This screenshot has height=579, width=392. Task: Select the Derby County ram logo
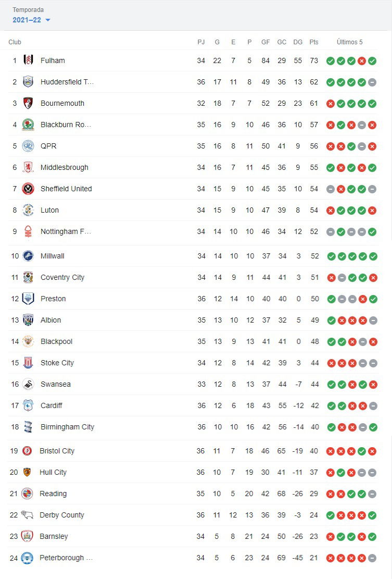(27, 515)
